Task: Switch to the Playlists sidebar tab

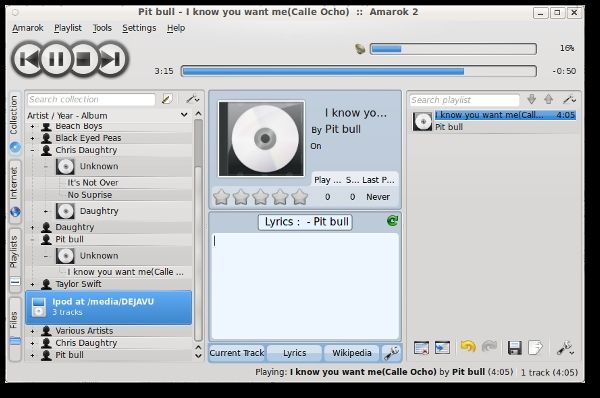Action: point(15,260)
